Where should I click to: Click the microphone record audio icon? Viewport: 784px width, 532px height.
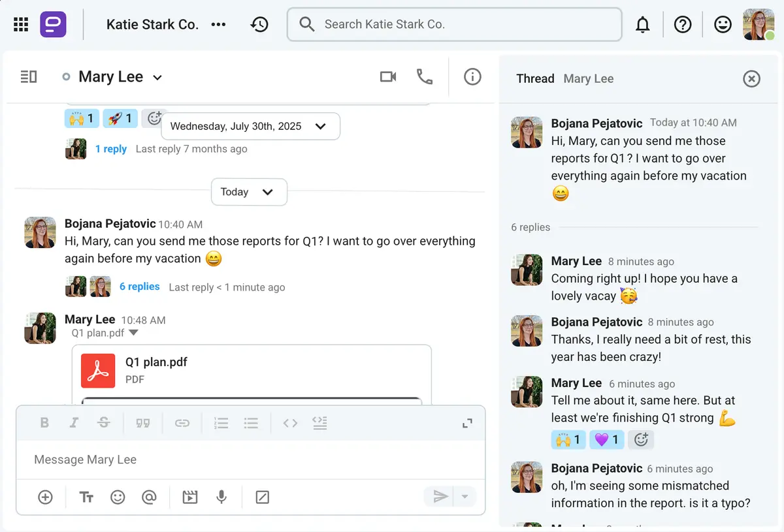(221, 497)
